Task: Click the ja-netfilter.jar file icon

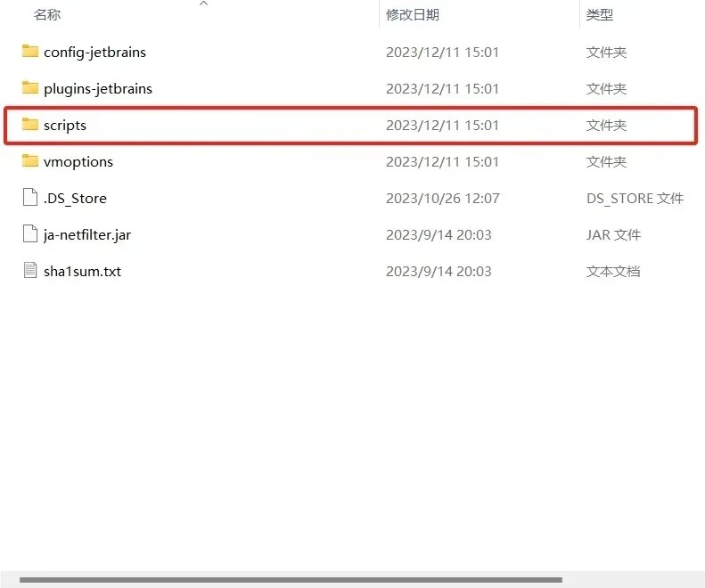Action: point(30,234)
